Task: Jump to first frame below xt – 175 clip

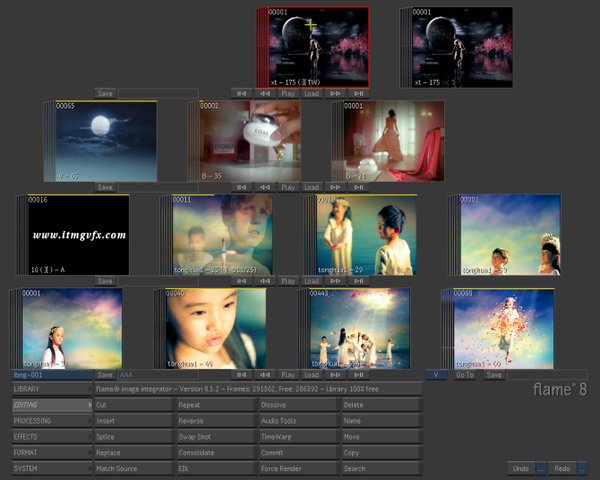Action: pyautogui.click(x=241, y=93)
